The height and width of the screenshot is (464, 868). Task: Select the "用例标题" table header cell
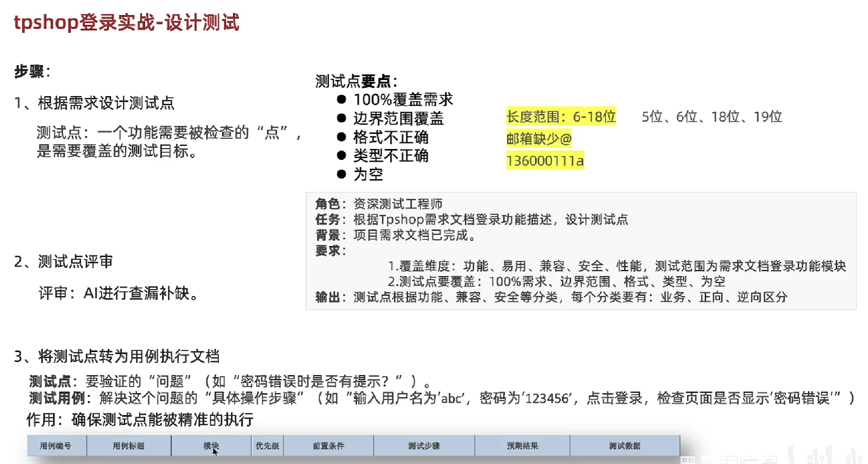click(129, 446)
